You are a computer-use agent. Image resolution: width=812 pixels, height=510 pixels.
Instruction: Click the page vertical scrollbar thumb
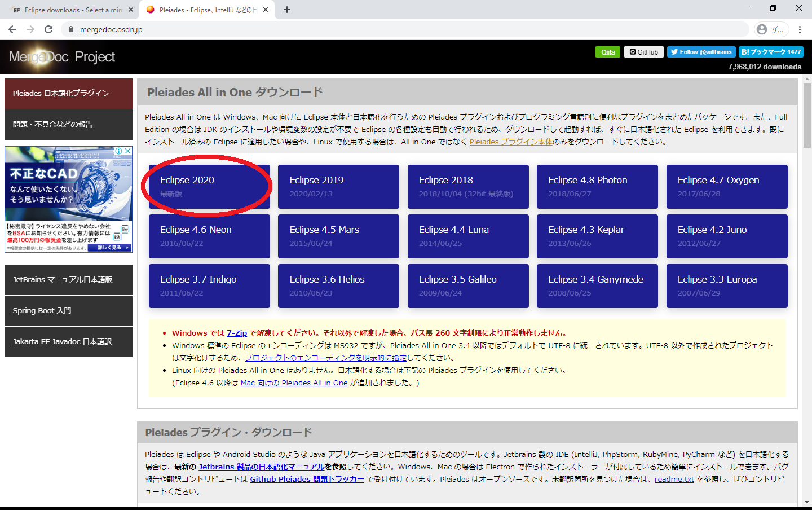tap(807, 115)
